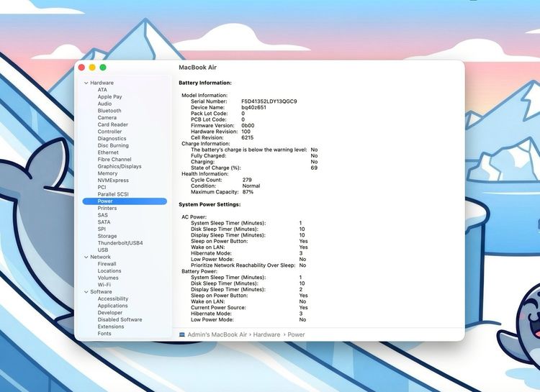The image size is (540, 392).
Task: Click Cell Revision value 6215
Action: click(247, 137)
